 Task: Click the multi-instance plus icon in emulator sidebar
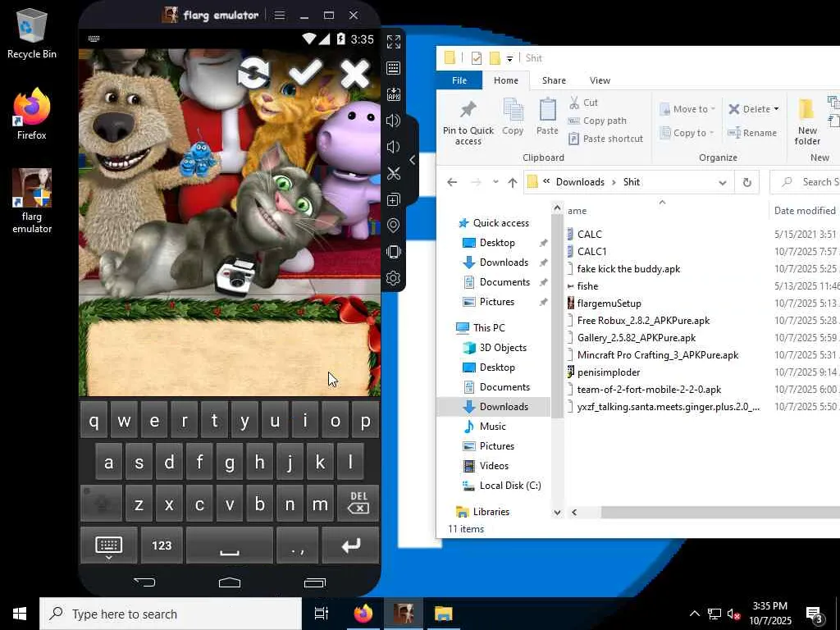click(393, 199)
